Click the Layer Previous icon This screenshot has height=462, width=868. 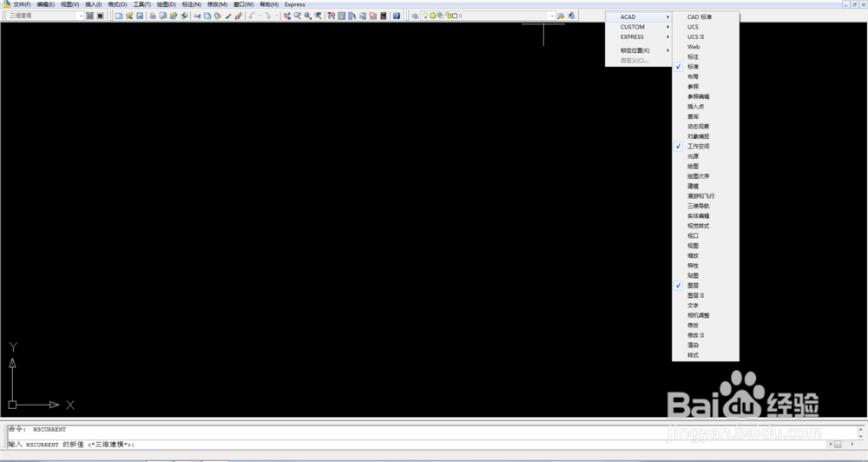[571, 16]
